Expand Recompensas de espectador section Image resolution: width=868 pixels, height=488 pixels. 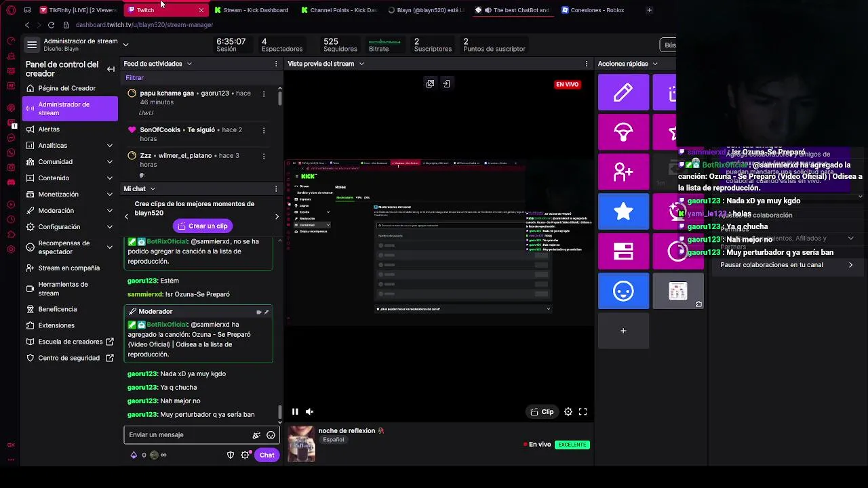coord(110,247)
